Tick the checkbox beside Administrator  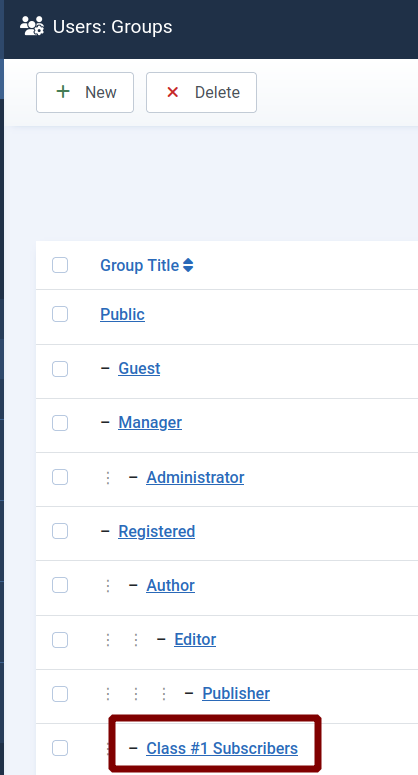point(60,477)
